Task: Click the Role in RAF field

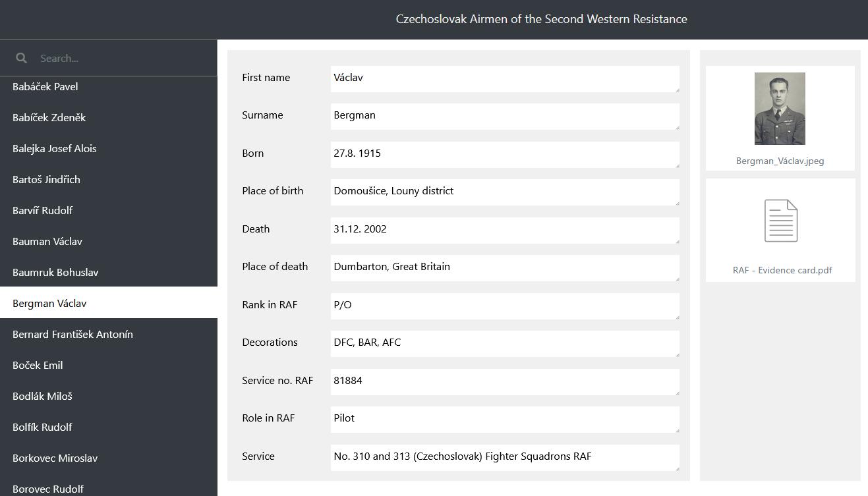Action: point(505,420)
